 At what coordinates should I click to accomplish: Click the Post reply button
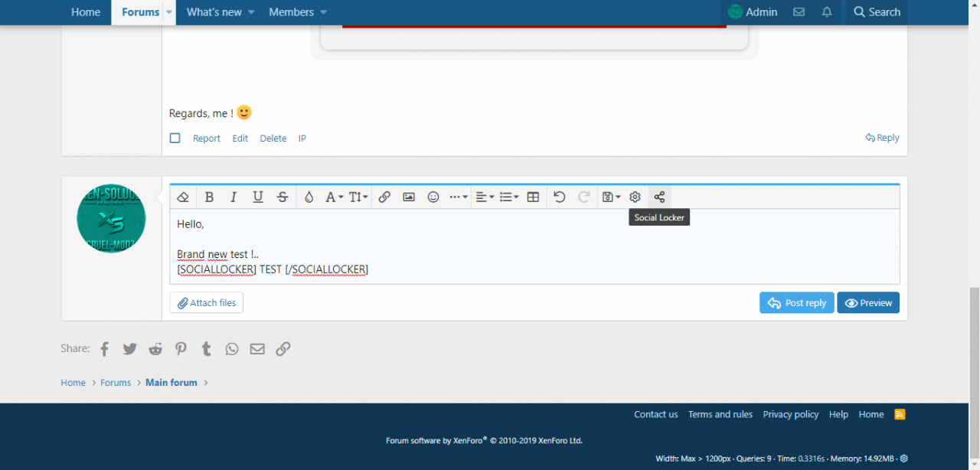pos(797,303)
